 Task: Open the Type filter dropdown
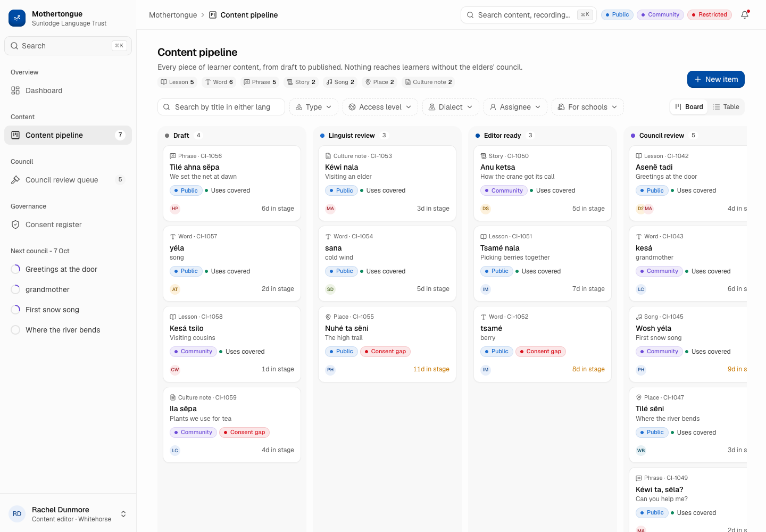[x=314, y=107]
